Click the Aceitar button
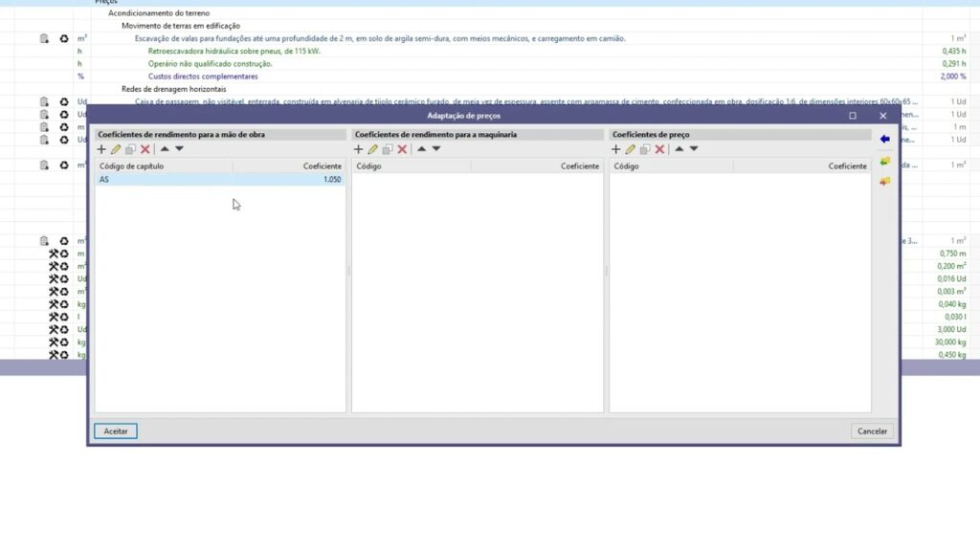 (x=116, y=431)
